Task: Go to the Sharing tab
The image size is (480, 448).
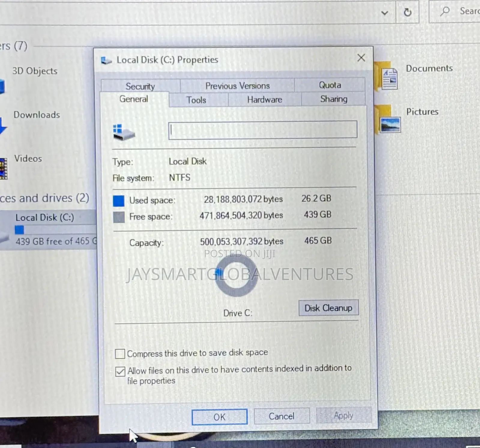Action: [334, 99]
